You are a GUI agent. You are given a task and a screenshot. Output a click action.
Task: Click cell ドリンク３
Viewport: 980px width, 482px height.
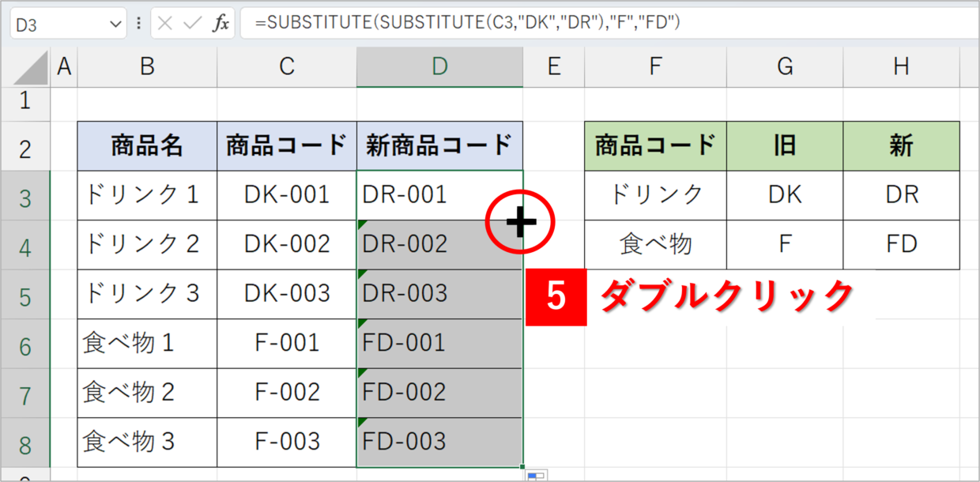[x=147, y=295]
